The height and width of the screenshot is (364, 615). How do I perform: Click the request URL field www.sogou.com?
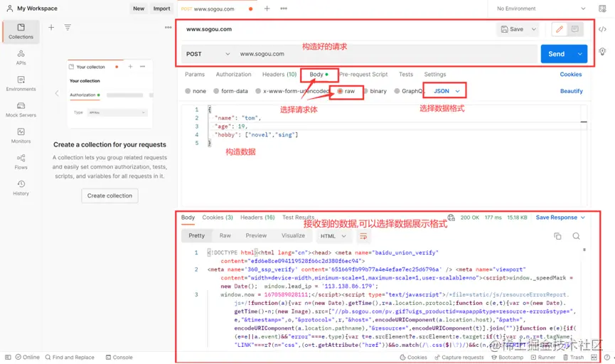point(385,54)
